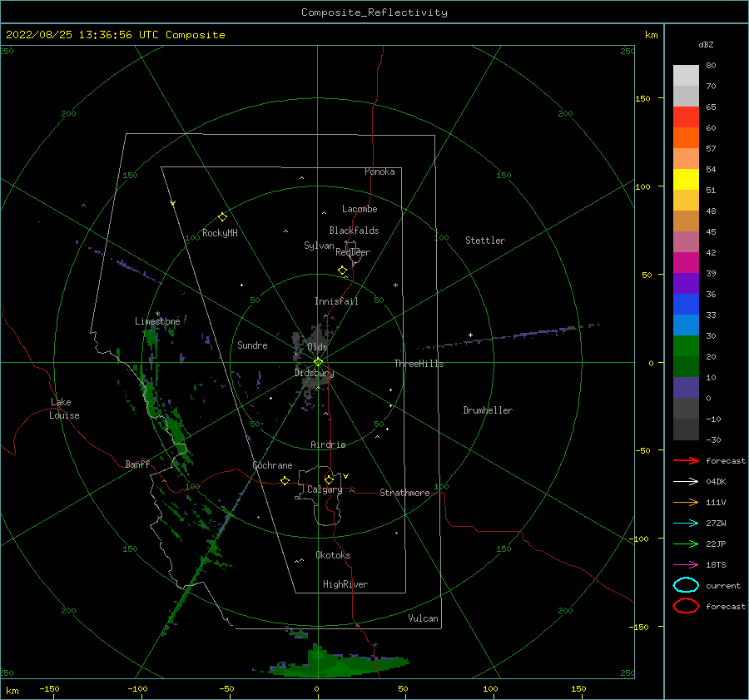Click the Lacombe city label
Screen dimensions: 749x700
coord(360,209)
